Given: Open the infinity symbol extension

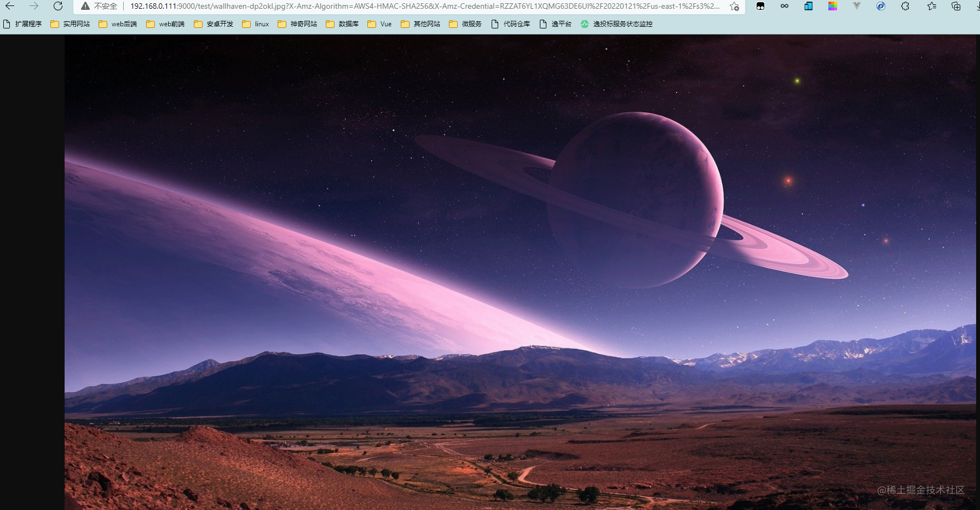Looking at the screenshot, I should [x=785, y=6].
